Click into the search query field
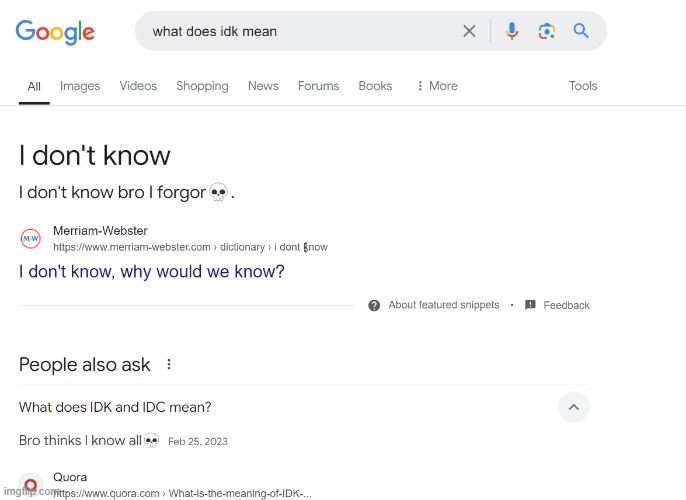This screenshot has height=500, width=686. point(300,31)
